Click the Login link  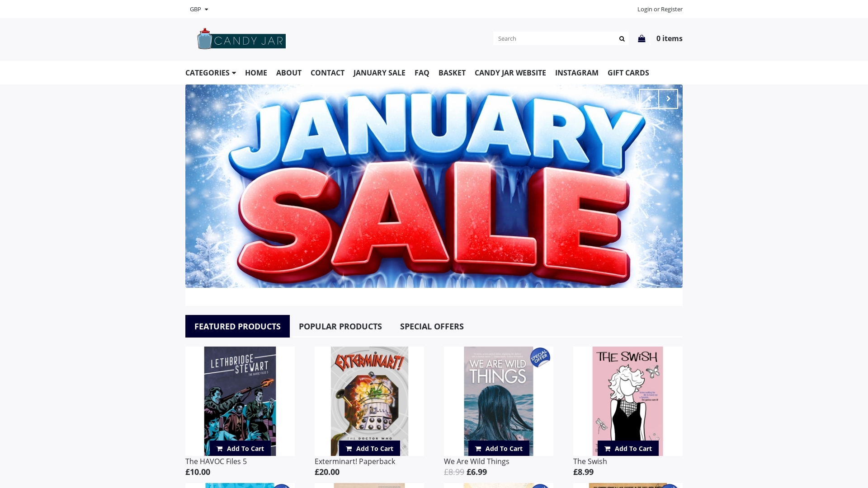coord(645,9)
